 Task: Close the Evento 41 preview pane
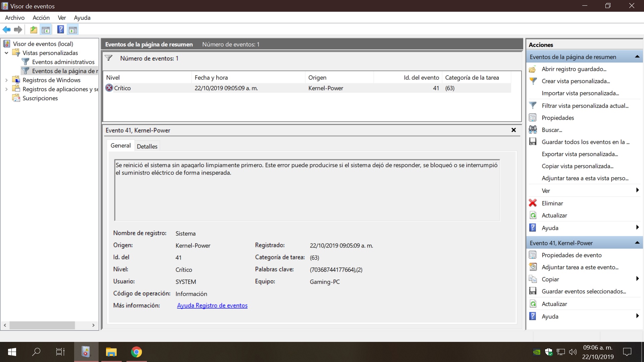(513, 130)
